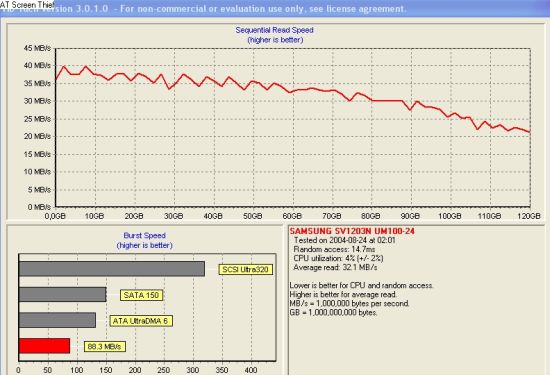Viewport: 550px width, 375px height.
Task: Click the gray SCSI Ultra320 bar
Action: [112, 269]
